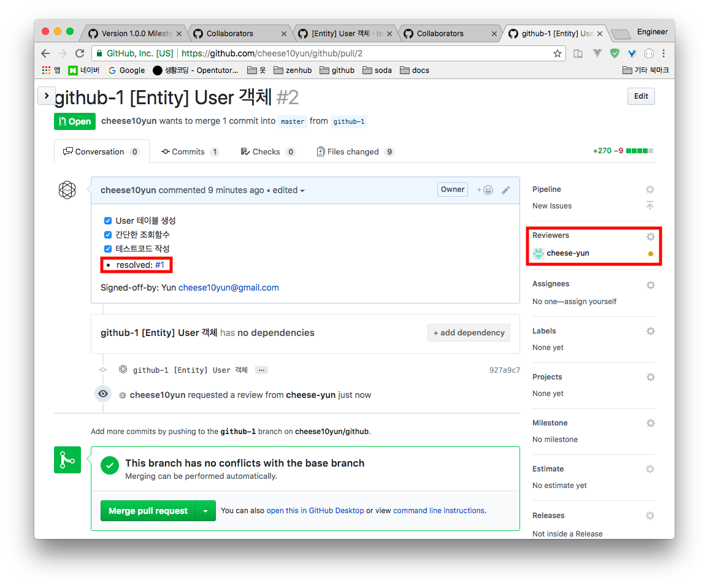
Task: Click 'New Issues' pipeline text
Action: pyautogui.click(x=551, y=206)
